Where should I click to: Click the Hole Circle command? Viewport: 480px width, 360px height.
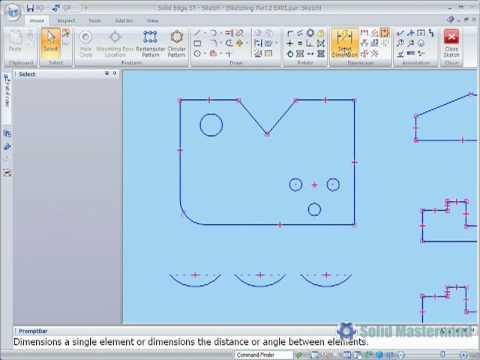click(x=86, y=43)
